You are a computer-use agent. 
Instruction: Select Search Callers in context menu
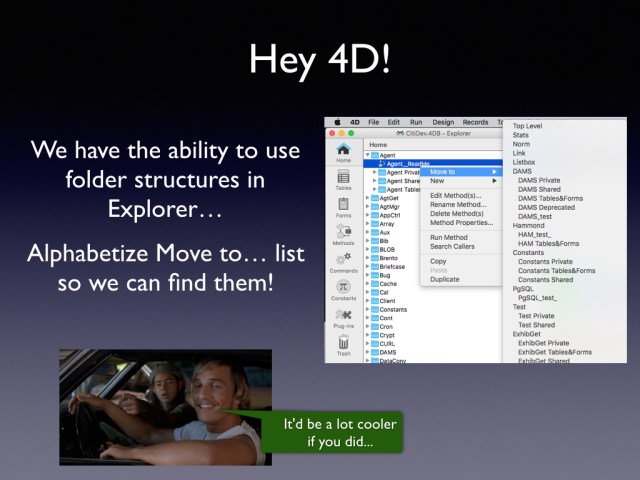452,246
